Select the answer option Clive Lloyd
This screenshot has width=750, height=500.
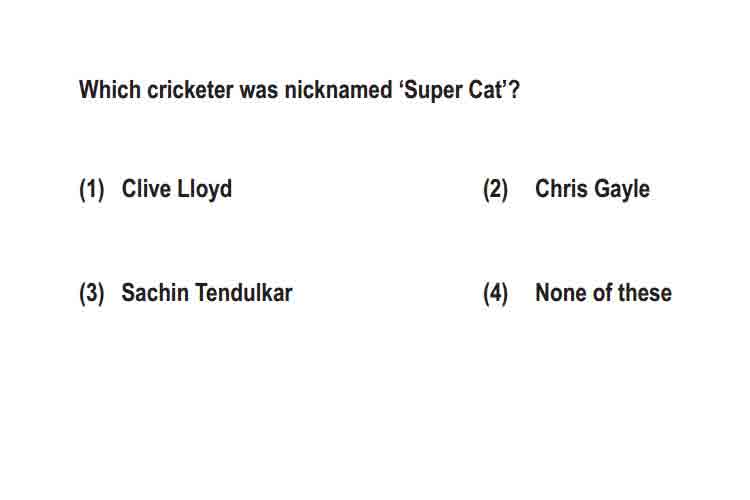tap(176, 189)
